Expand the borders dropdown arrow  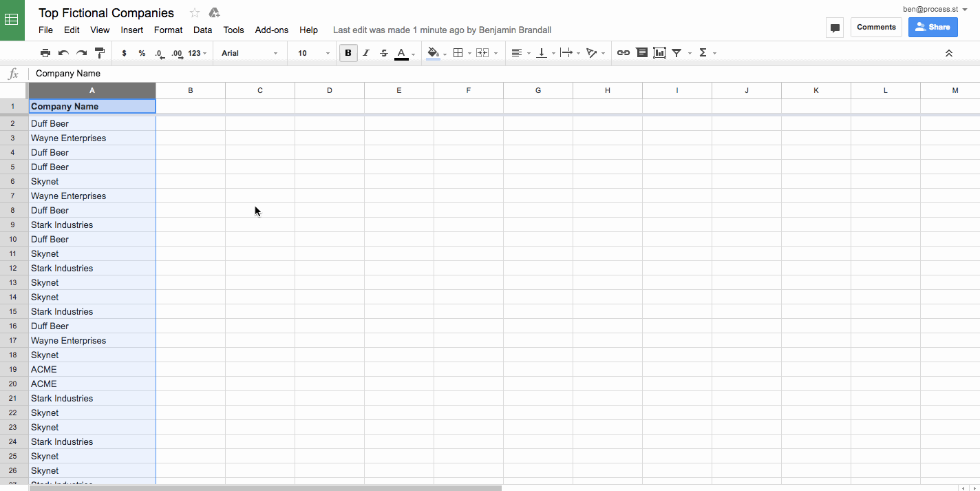click(470, 54)
